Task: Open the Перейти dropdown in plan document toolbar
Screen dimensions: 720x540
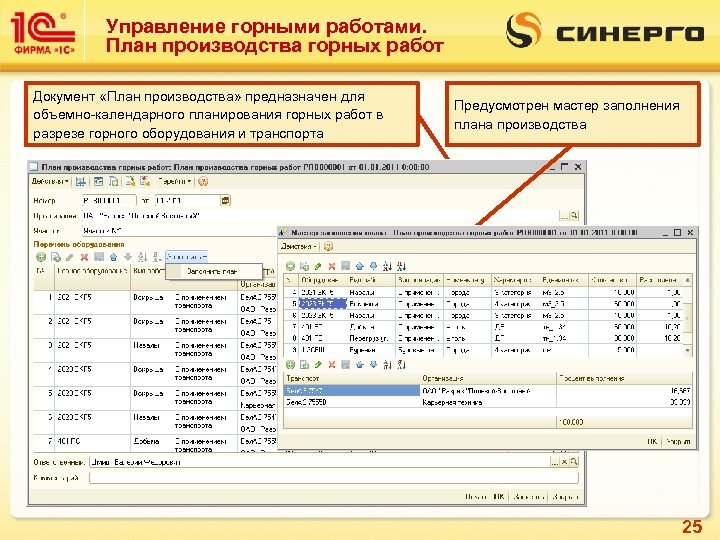Action: pos(174,181)
